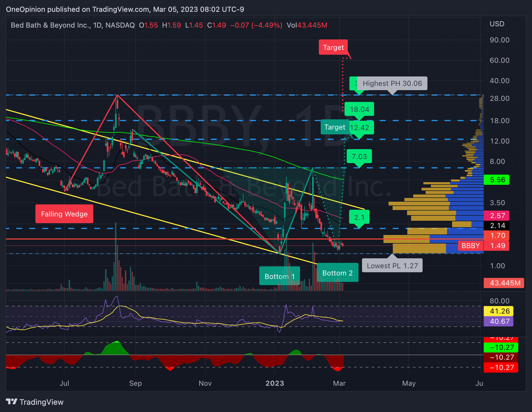This screenshot has width=532, height=412.
Task: Click the 90.00 price axis label
Action: pos(500,40)
